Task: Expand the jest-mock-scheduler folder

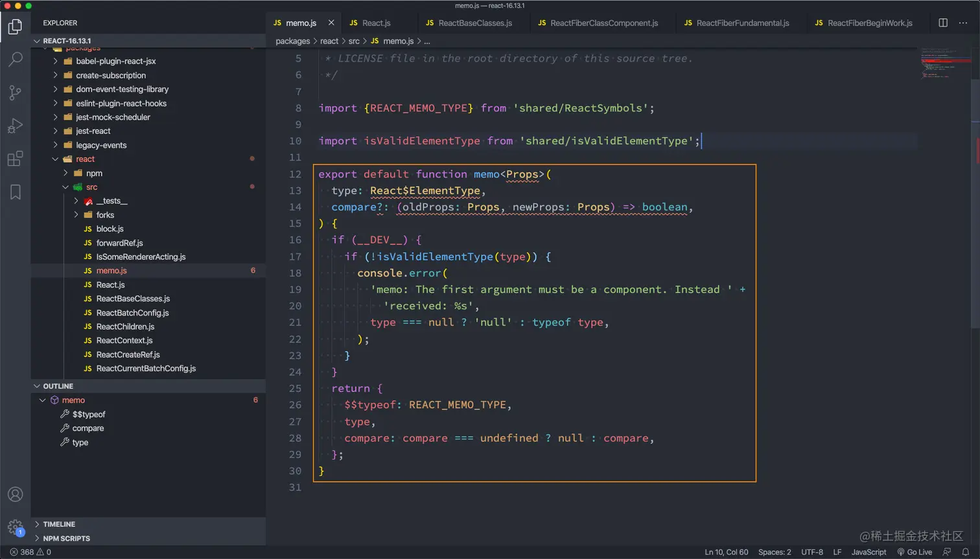Action: click(x=148, y=117)
